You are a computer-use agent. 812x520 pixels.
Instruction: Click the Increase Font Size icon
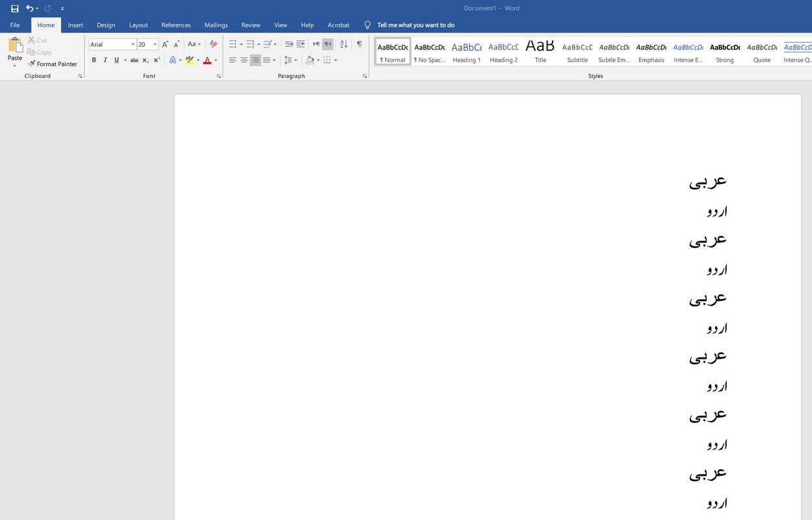[x=165, y=44]
